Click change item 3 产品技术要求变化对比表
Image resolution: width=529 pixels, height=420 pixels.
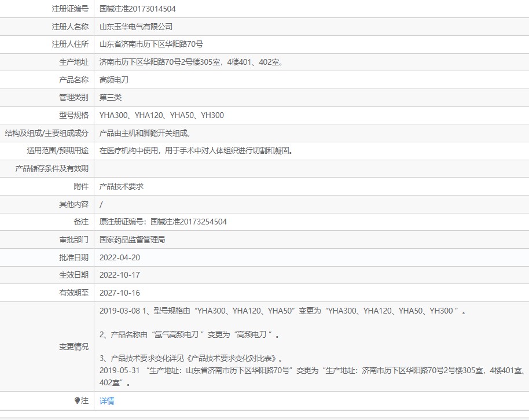pos(191,358)
